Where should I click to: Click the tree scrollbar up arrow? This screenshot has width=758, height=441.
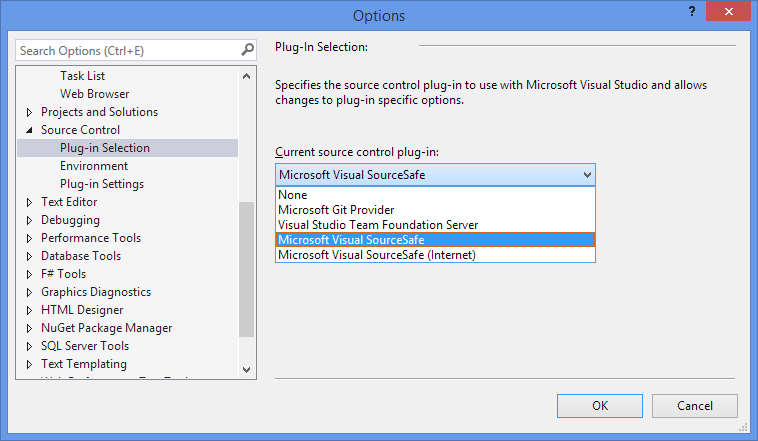point(248,74)
